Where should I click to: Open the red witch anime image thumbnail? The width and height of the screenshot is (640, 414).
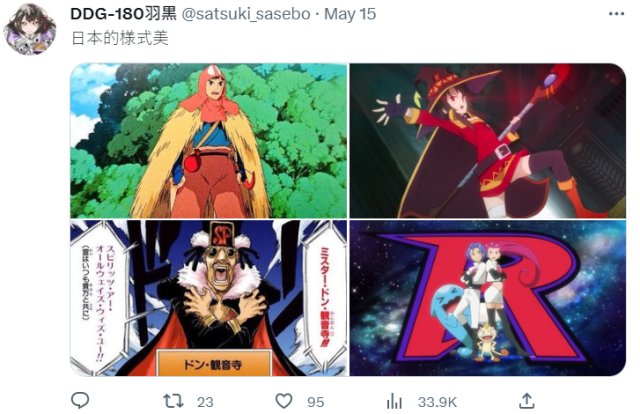tap(487, 140)
